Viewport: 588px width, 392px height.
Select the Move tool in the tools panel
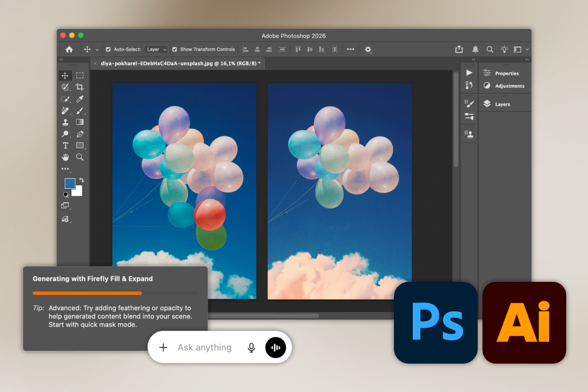65,75
